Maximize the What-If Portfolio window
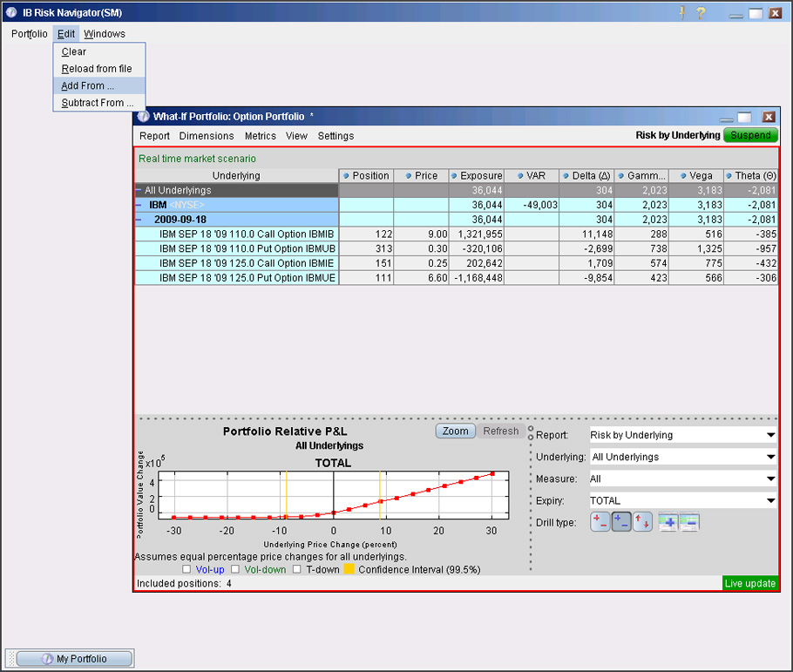The height and width of the screenshot is (672, 793). pos(744,118)
